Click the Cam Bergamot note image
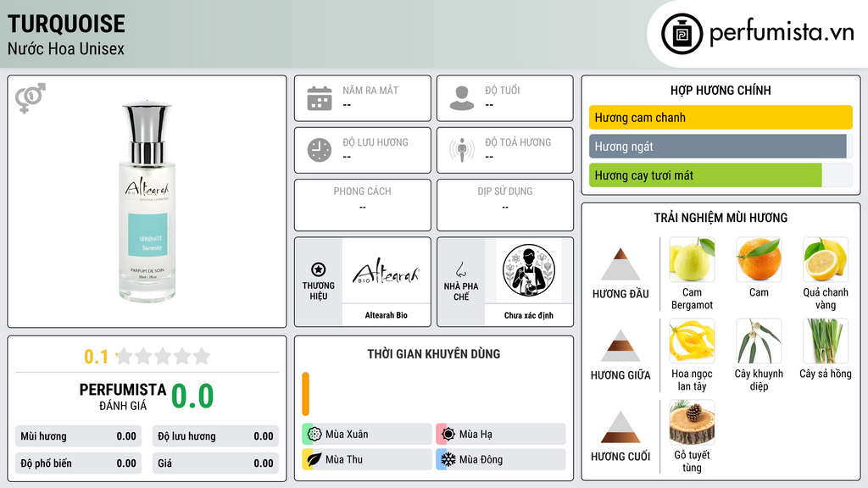 (x=692, y=260)
